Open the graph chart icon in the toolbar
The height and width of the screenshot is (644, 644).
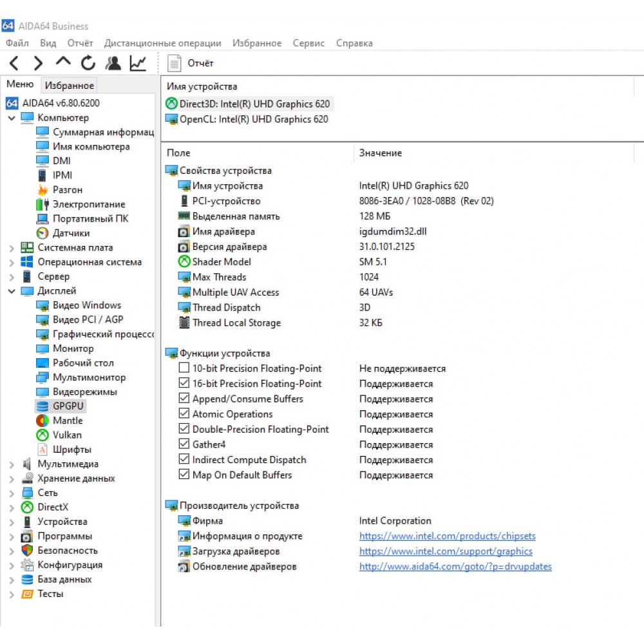click(138, 63)
